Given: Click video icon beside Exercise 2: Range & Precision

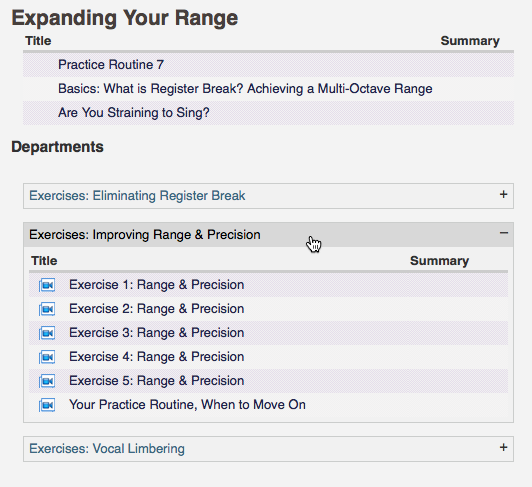Looking at the screenshot, I should coord(47,309).
